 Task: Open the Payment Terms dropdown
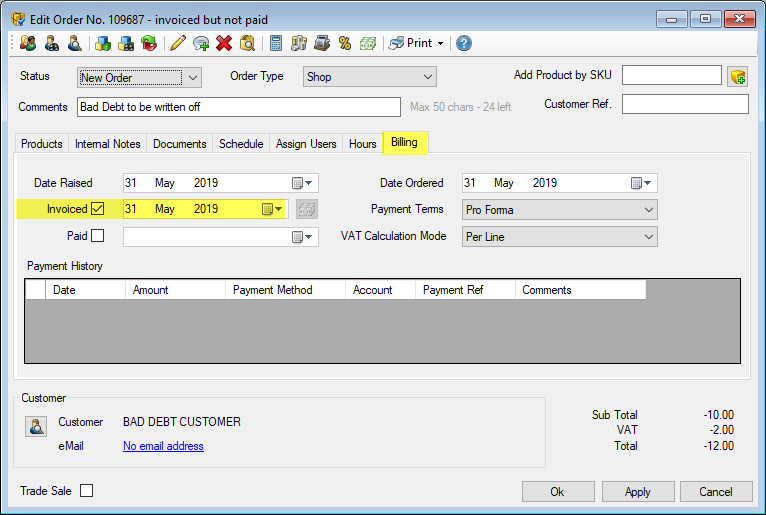point(648,210)
